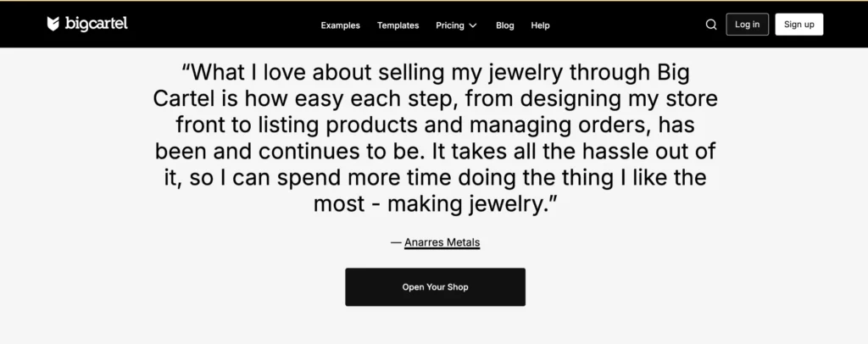Image resolution: width=868 pixels, height=344 pixels.
Task: Select Help in the top navigation
Action: coord(540,25)
